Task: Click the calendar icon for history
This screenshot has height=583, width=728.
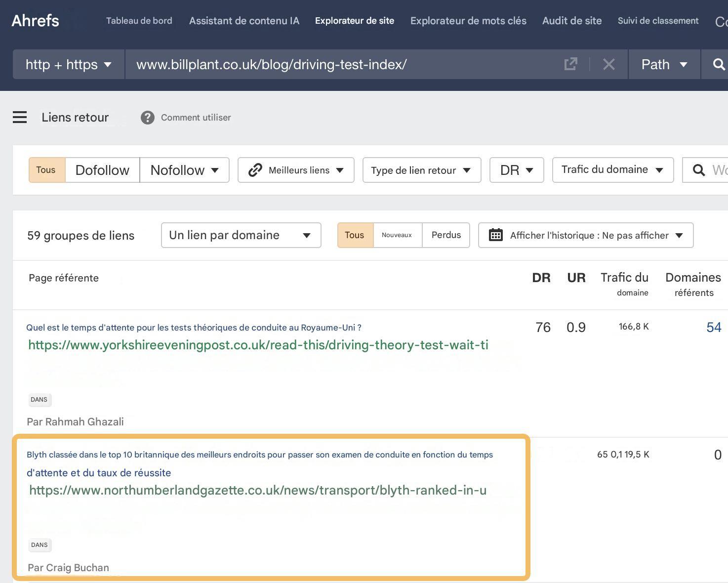Action: 495,235
